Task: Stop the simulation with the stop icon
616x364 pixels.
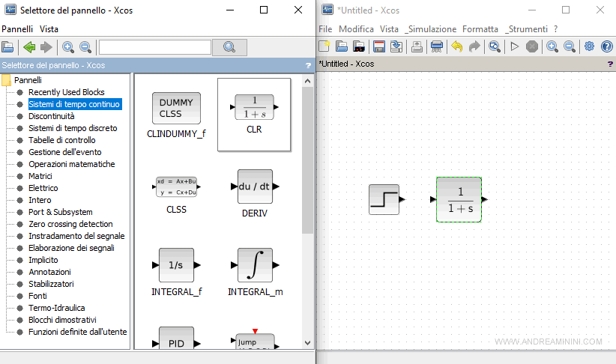Action: coord(532,46)
